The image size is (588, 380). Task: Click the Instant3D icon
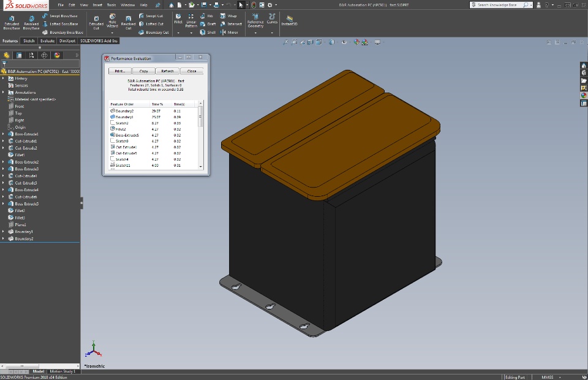click(x=289, y=18)
